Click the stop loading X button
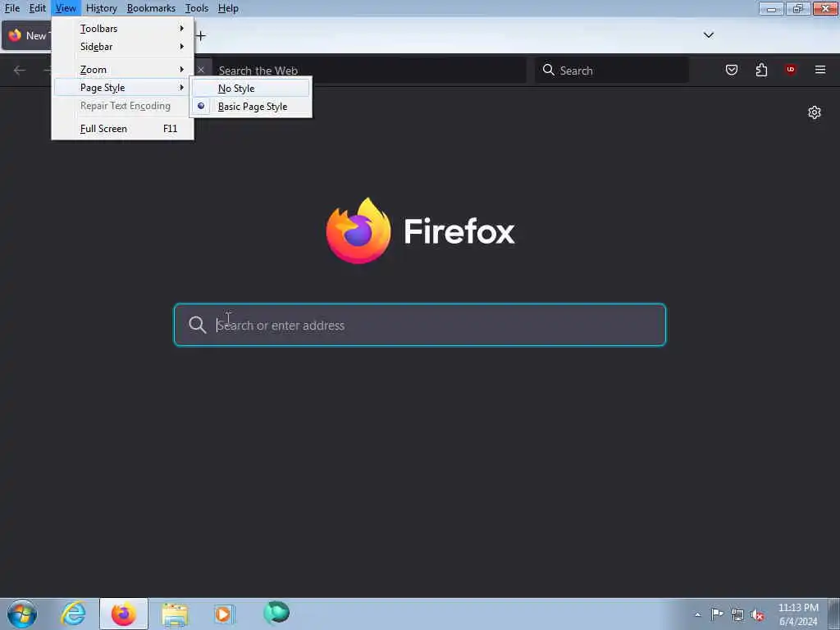The width and height of the screenshot is (840, 630). pyautogui.click(x=200, y=71)
